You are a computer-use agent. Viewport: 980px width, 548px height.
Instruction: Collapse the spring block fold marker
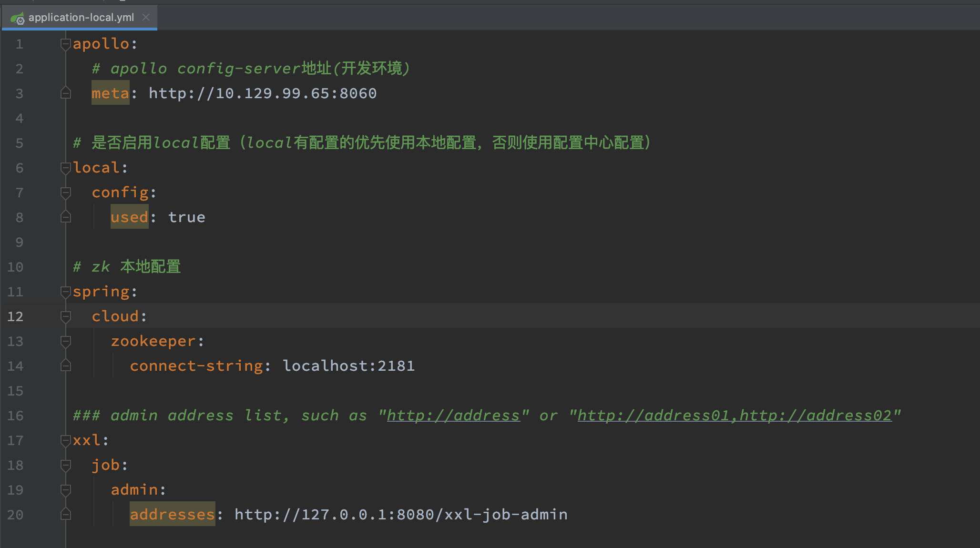66,292
